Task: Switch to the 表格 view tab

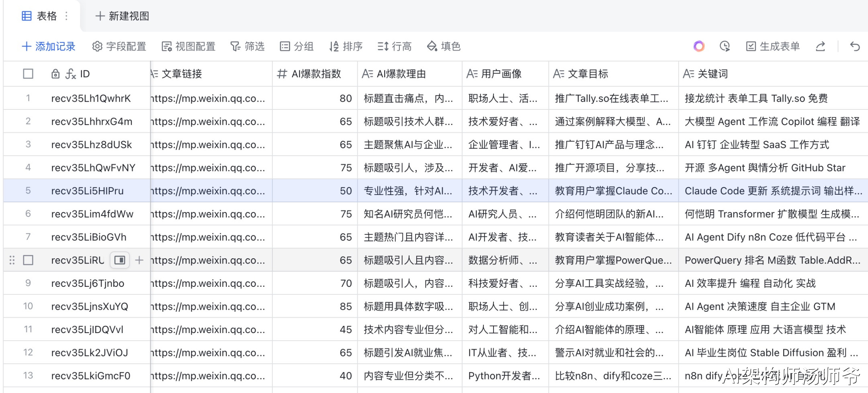Action: coord(39,16)
